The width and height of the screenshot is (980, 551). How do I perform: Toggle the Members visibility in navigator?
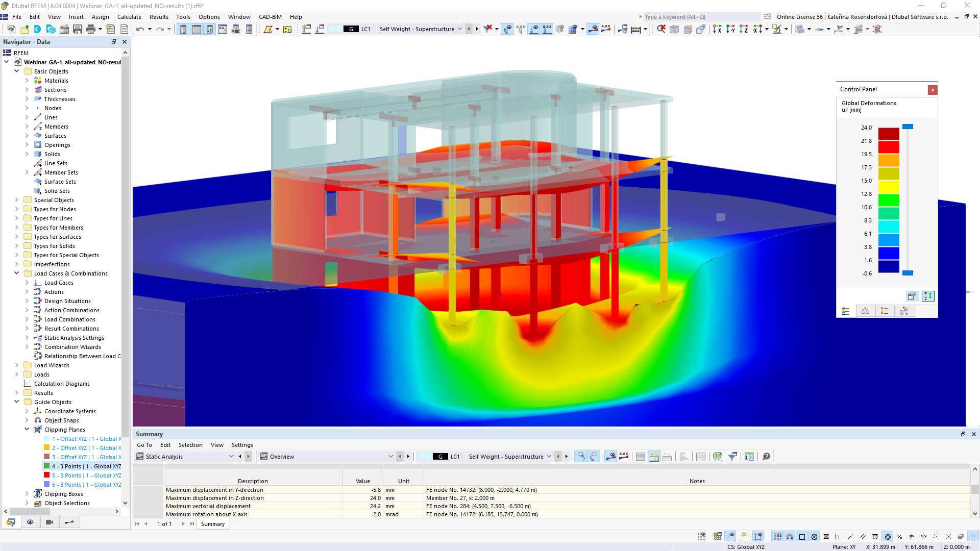57,127
